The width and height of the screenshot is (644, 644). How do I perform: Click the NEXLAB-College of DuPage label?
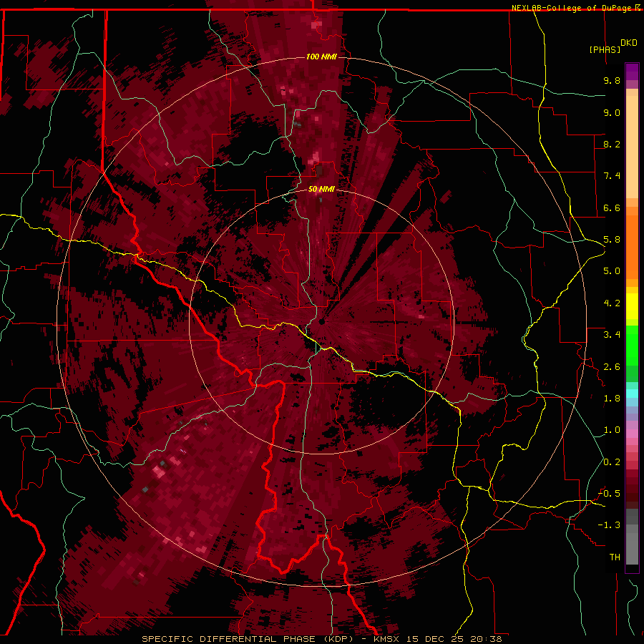(573, 8)
